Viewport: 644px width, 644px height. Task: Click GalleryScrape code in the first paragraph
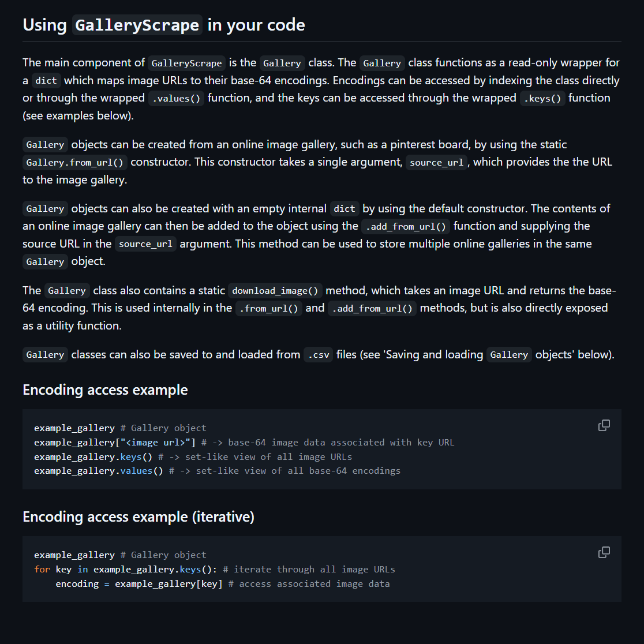point(186,63)
